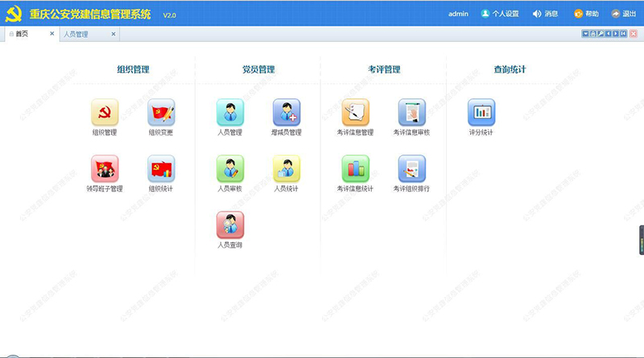Open 组织管理 module icon
Viewport: 644px width, 358px height.
[x=105, y=113]
